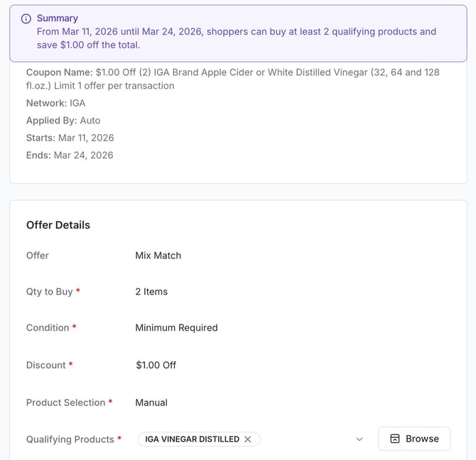The width and height of the screenshot is (476, 460).
Task: Click the $1.00 Off discount value
Action: (156, 365)
